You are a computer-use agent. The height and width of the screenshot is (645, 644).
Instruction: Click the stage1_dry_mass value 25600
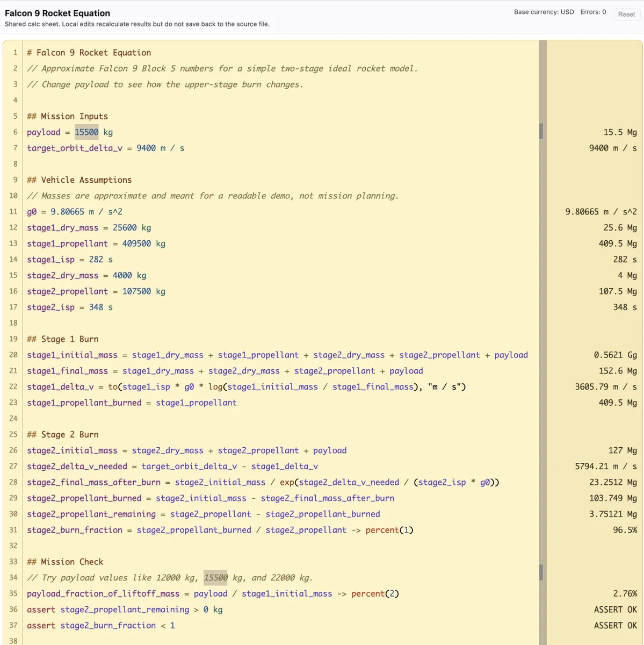(125, 227)
